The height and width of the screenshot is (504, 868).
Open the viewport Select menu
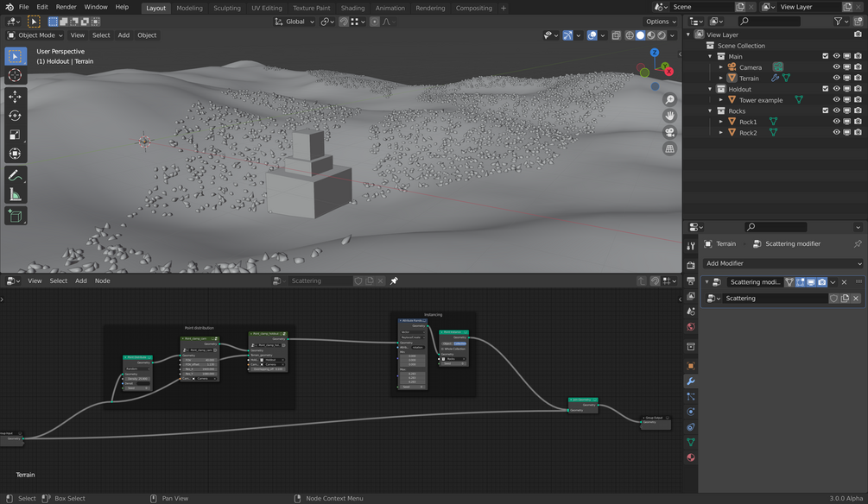(x=101, y=35)
